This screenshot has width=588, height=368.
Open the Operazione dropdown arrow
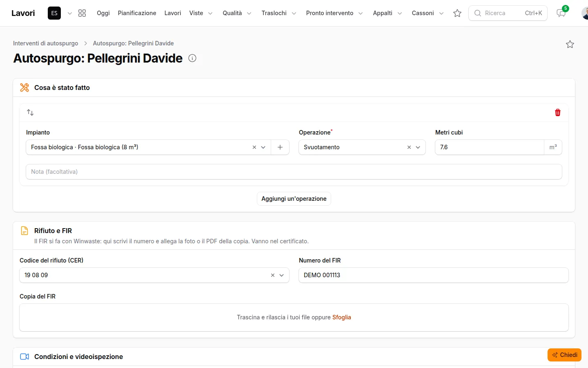coord(418,147)
